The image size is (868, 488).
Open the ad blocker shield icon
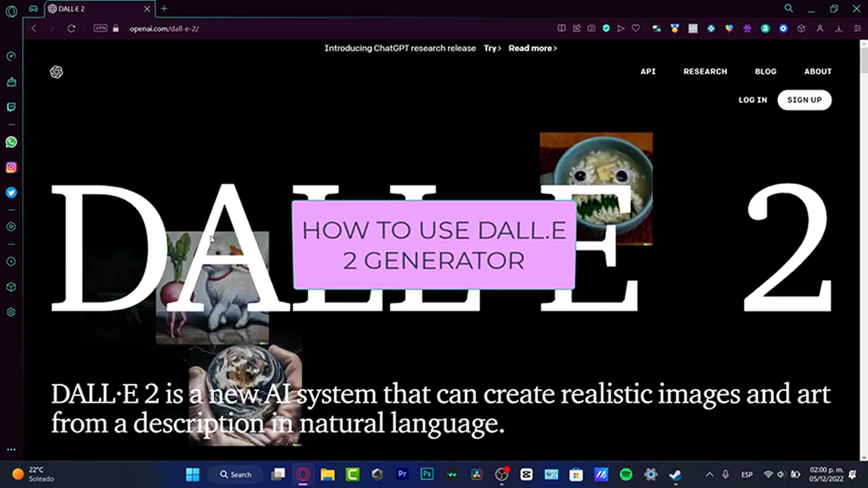[x=606, y=28]
